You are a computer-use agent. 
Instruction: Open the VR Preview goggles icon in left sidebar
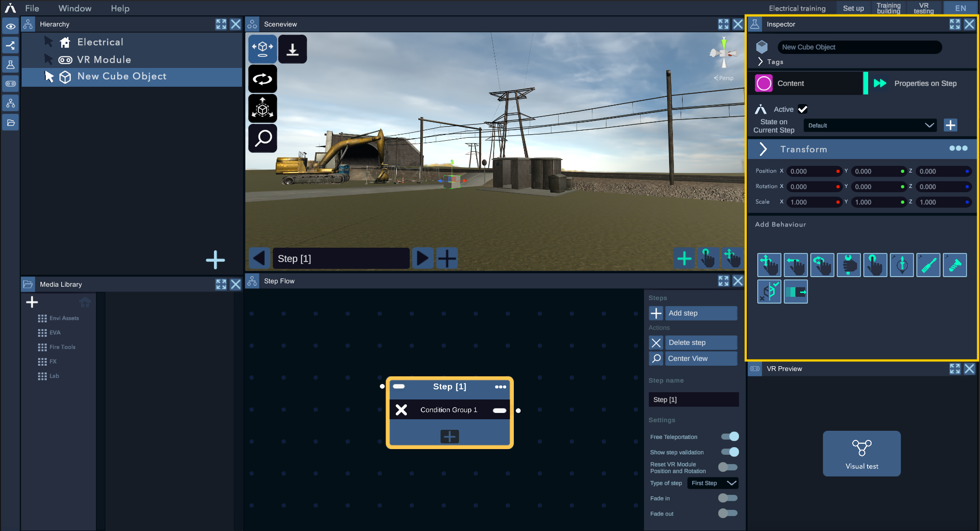[10, 83]
